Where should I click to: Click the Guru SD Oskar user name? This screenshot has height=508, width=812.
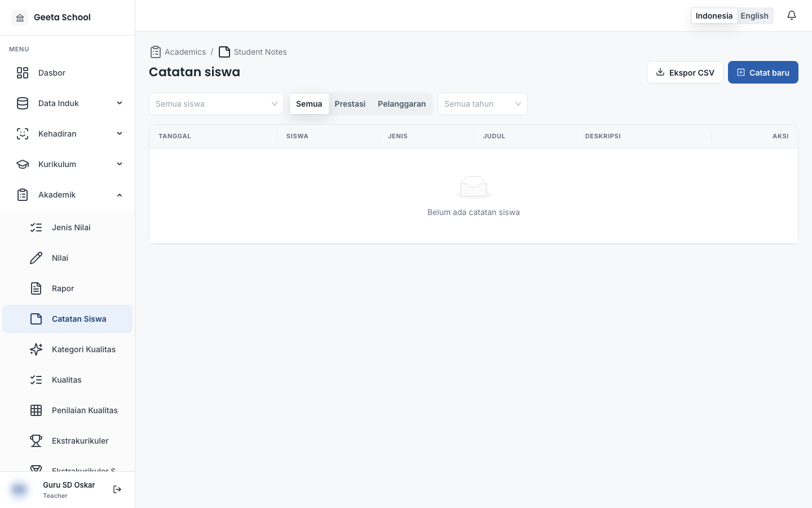click(x=69, y=485)
